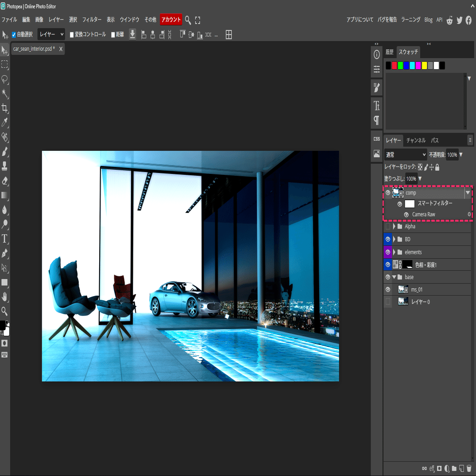Screen dimensions: 476x476
Task: Enable the 変換コントロール checkbox
Action: click(x=71, y=35)
